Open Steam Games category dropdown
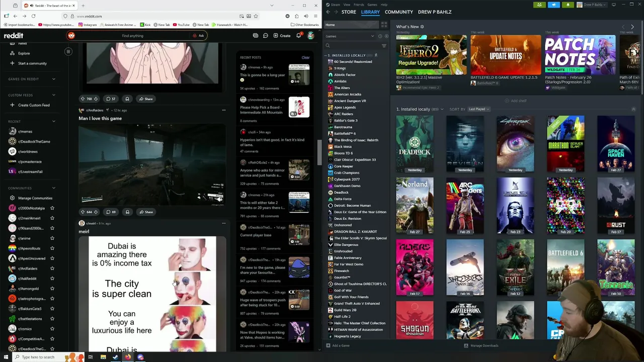 click(350, 36)
